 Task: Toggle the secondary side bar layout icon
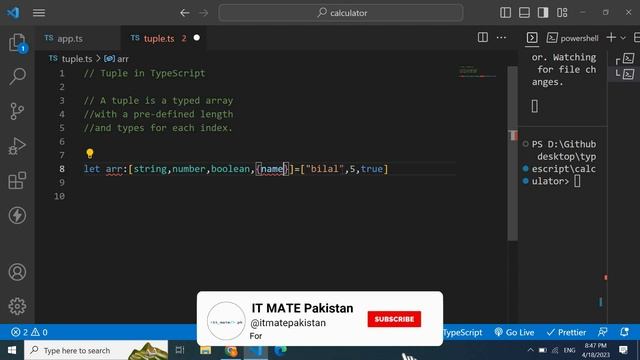click(x=543, y=13)
